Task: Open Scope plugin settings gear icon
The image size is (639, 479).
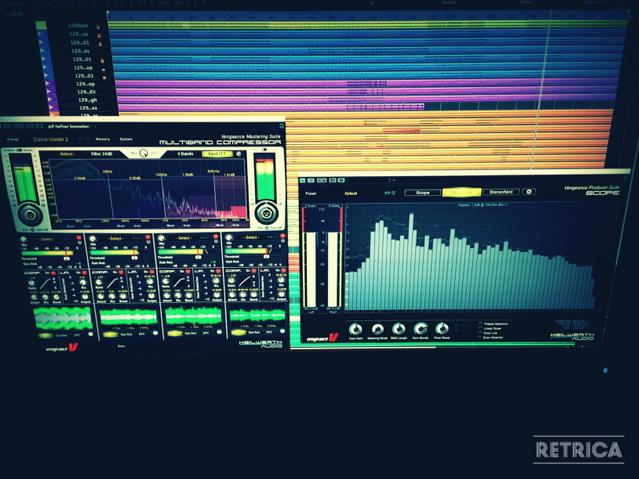Action: tap(529, 192)
